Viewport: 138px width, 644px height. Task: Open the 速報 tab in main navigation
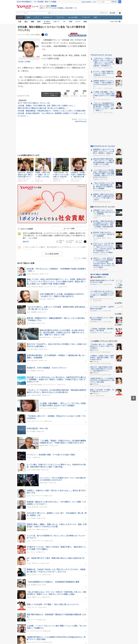[28, 17]
